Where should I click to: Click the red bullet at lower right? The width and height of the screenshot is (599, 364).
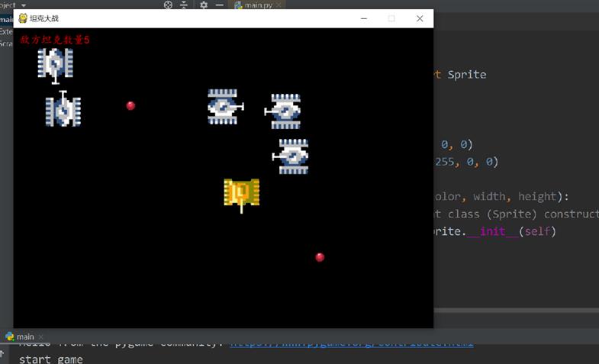pyautogui.click(x=320, y=257)
